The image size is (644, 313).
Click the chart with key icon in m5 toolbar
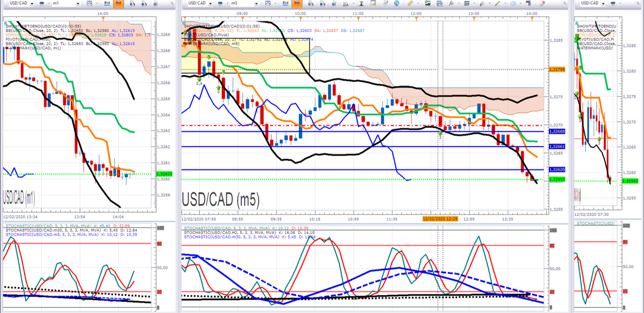pos(373,4)
